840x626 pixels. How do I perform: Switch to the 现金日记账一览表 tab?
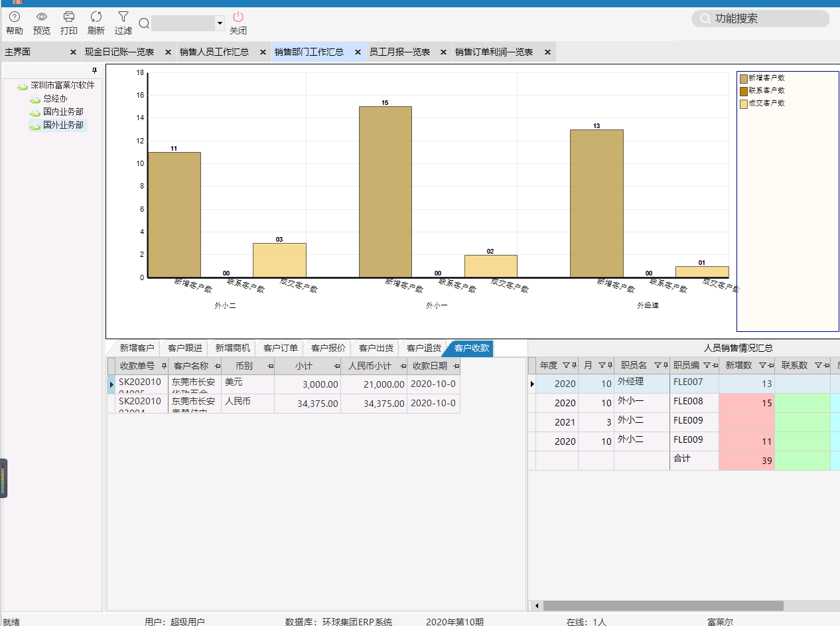tap(119, 52)
